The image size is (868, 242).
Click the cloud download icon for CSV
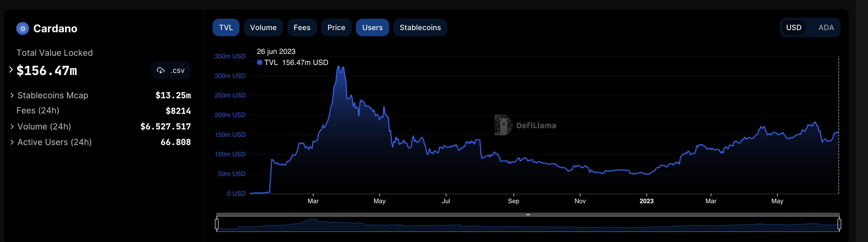161,70
